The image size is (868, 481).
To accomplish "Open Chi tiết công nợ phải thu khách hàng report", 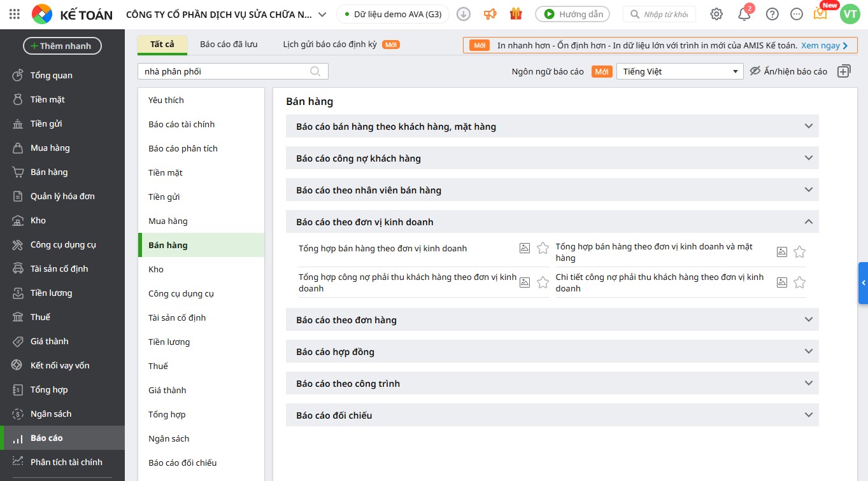I will [660, 282].
